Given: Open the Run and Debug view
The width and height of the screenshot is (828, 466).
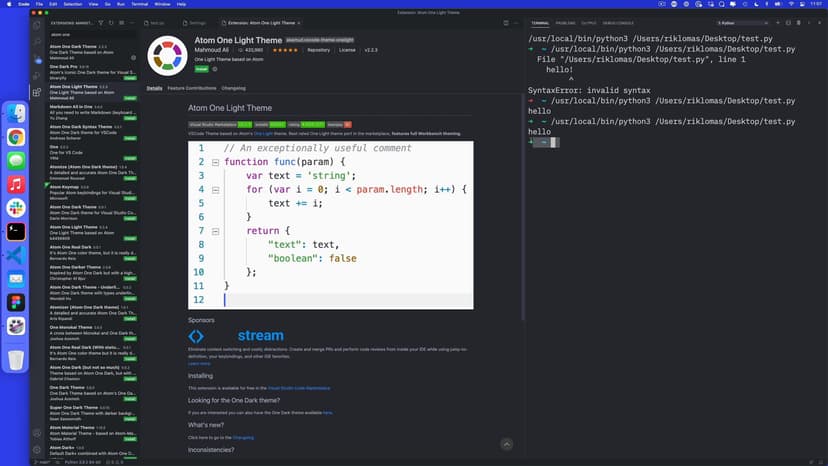Looking at the screenshot, I should (37, 75).
